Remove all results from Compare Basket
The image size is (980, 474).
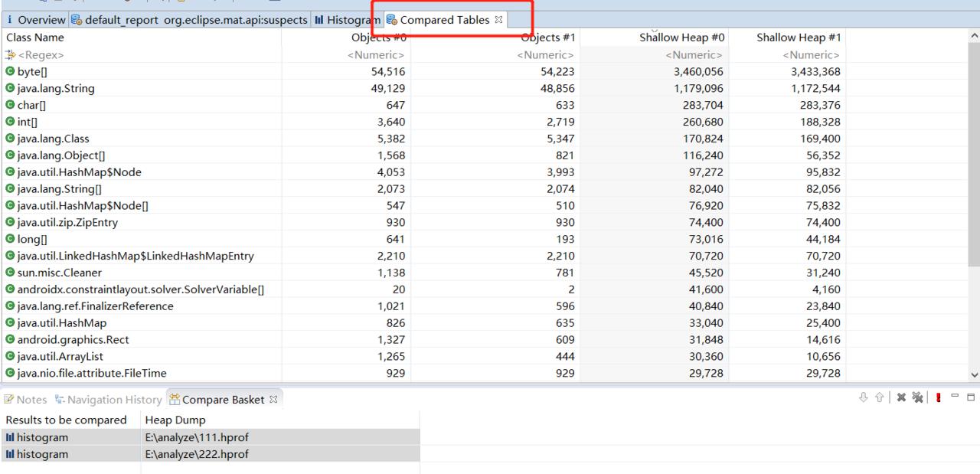coord(917,397)
